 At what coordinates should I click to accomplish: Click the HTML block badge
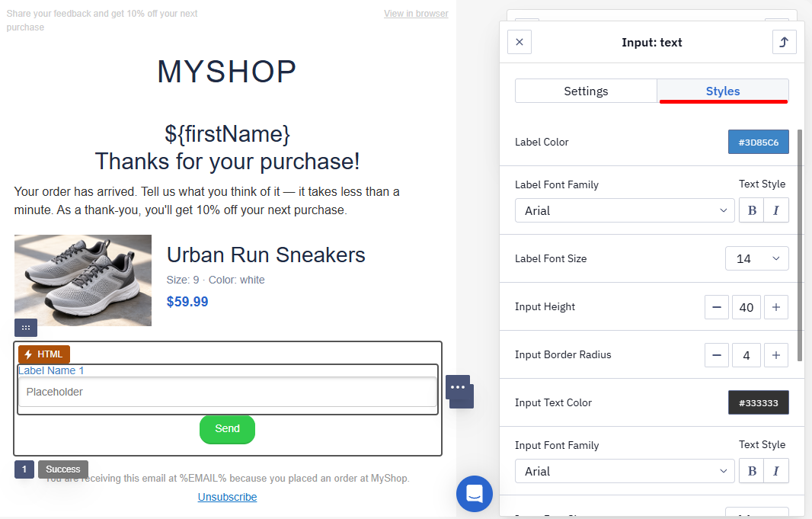coord(44,354)
